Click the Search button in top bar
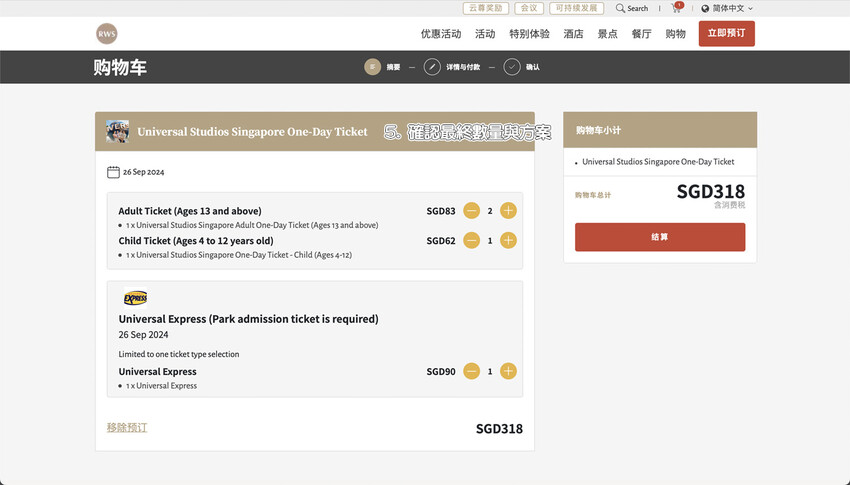The width and height of the screenshot is (850, 485). [x=632, y=8]
